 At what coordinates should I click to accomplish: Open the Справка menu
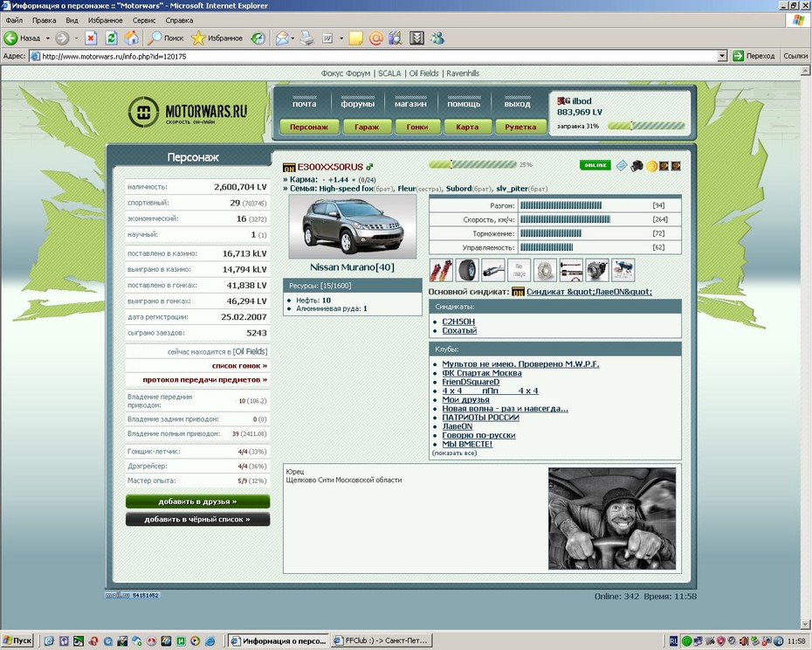pos(179,20)
